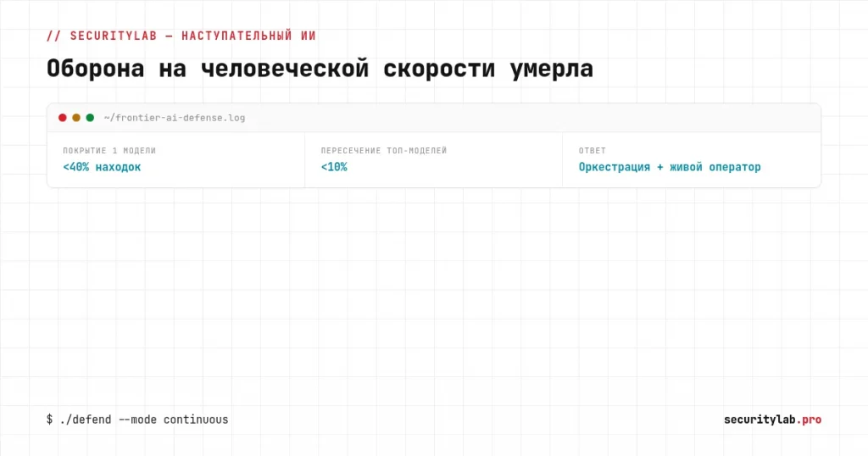Click the "<40% находок" value
Image resolution: width=868 pixels, height=456 pixels.
point(102,167)
